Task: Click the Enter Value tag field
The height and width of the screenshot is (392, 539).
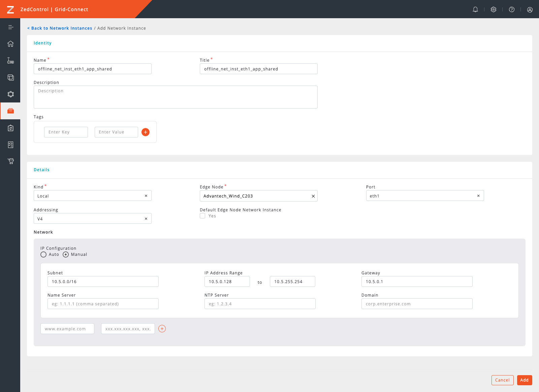Action: point(116,132)
